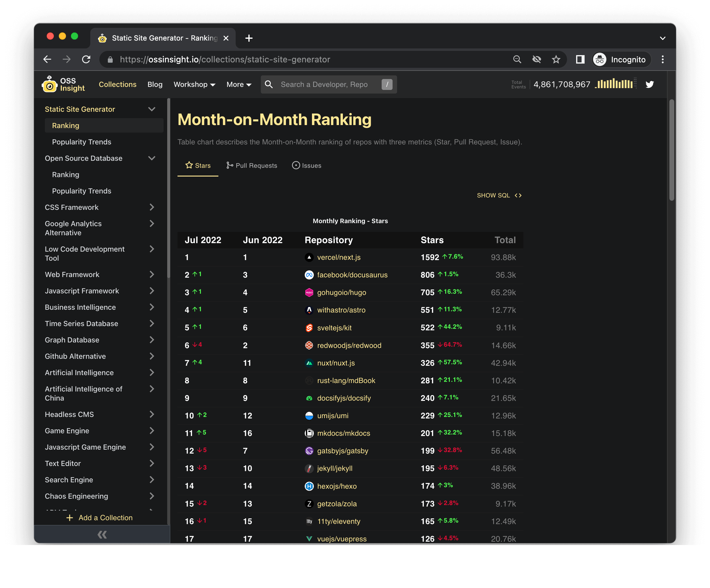Open the Twitter bird icon

pyautogui.click(x=649, y=84)
